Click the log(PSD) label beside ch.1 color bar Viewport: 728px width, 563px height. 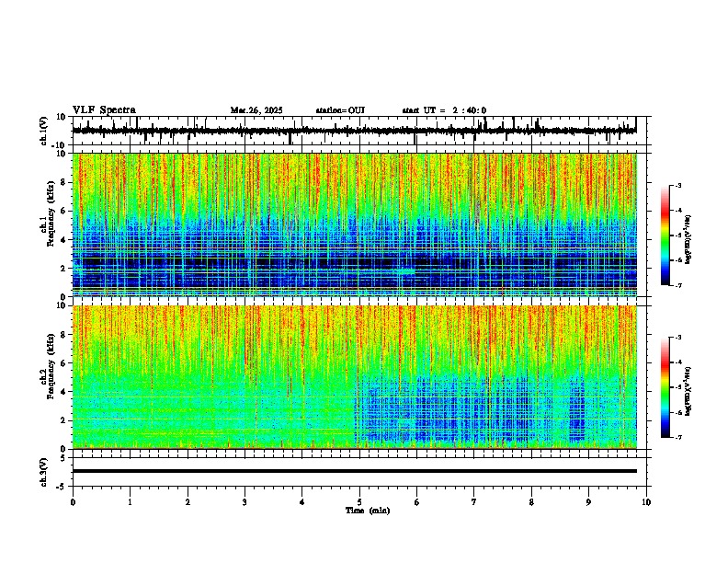click(688, 240)
